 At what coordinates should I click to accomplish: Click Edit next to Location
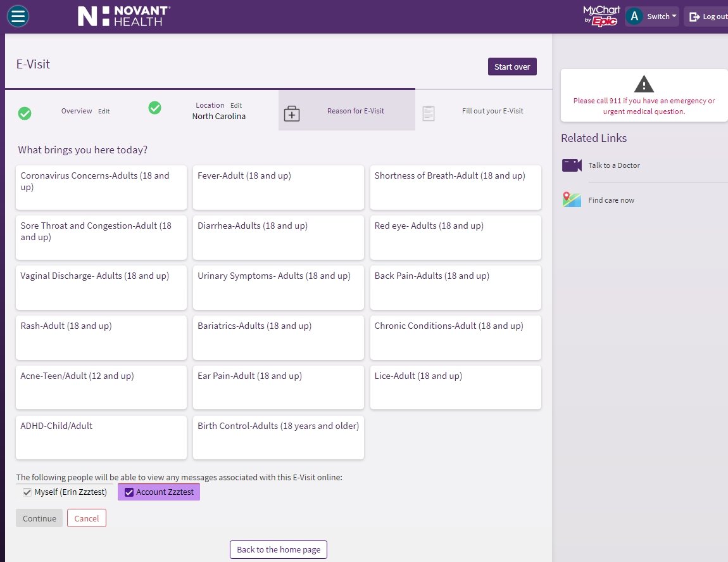[x=235, y=105]
